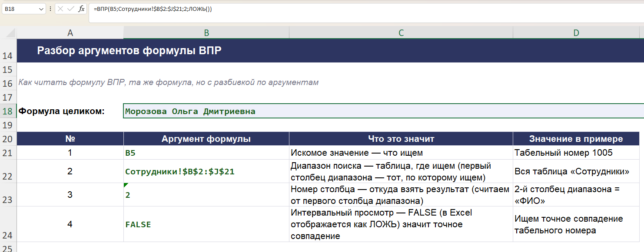Select row 19 header
This screenshot has height=252, width=644.
click(x=8, y=125)
